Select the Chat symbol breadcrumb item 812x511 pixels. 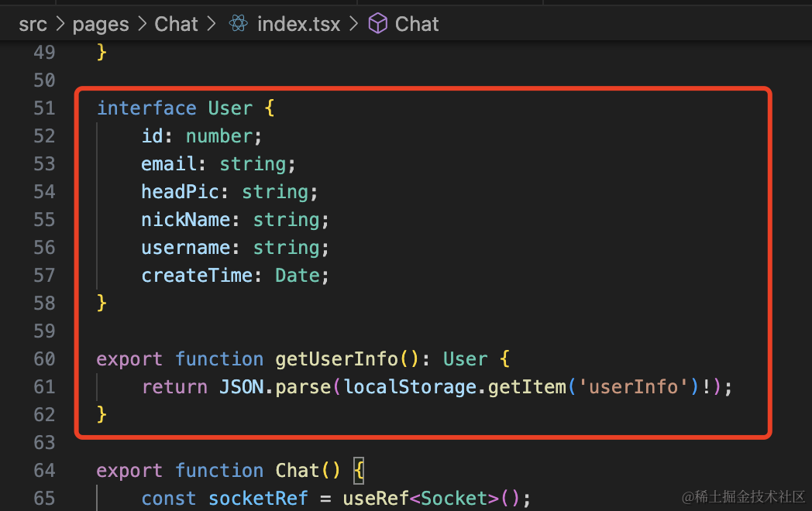417,24
